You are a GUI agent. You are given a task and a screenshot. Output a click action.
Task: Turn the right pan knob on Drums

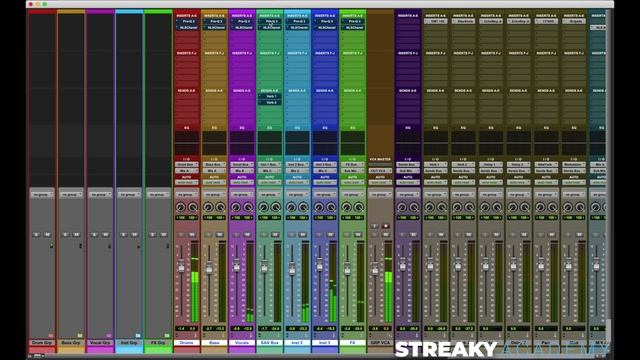tap(193, 207)
